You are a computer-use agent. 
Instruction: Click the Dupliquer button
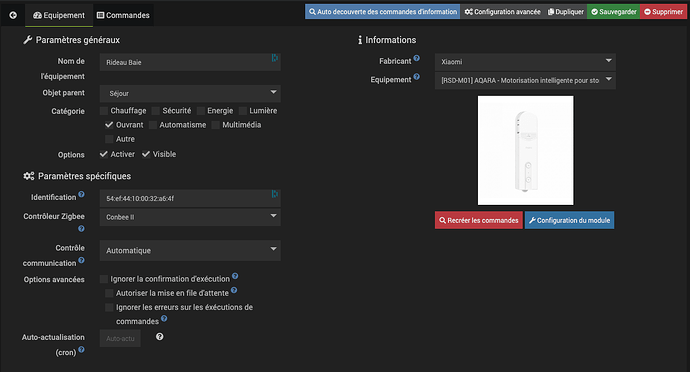pyautogui.click(x=565, y=12)
